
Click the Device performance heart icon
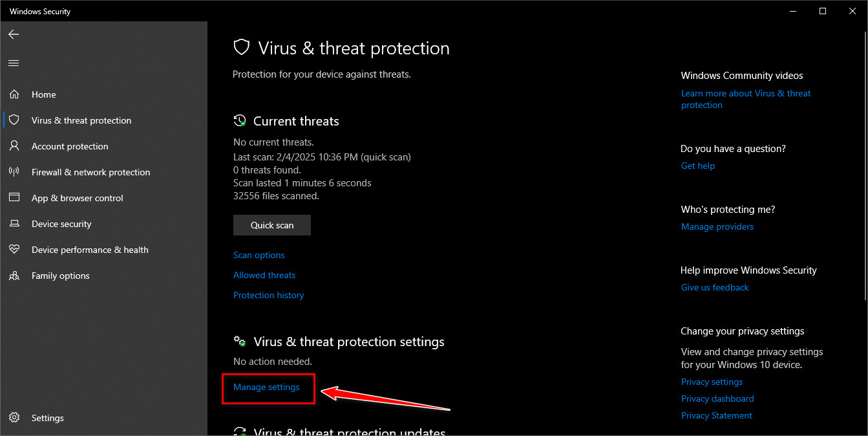pos(14,250)
